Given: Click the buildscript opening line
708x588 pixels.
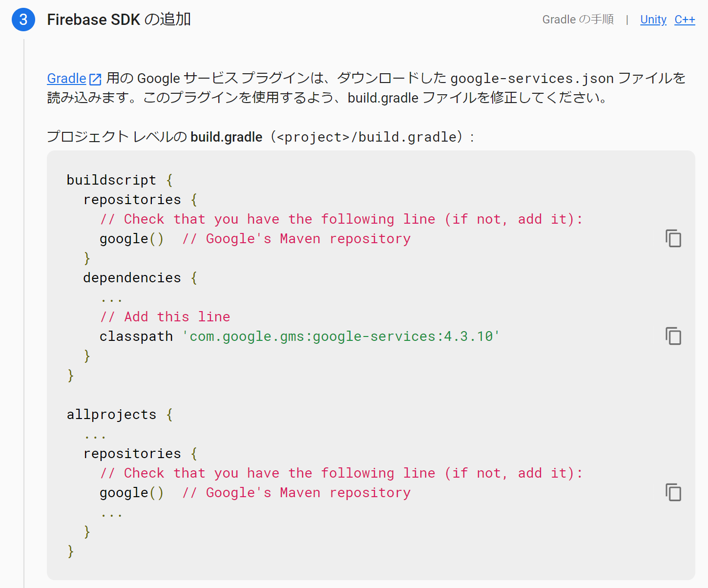Looking at the screenshot, I should click(119, 180).
